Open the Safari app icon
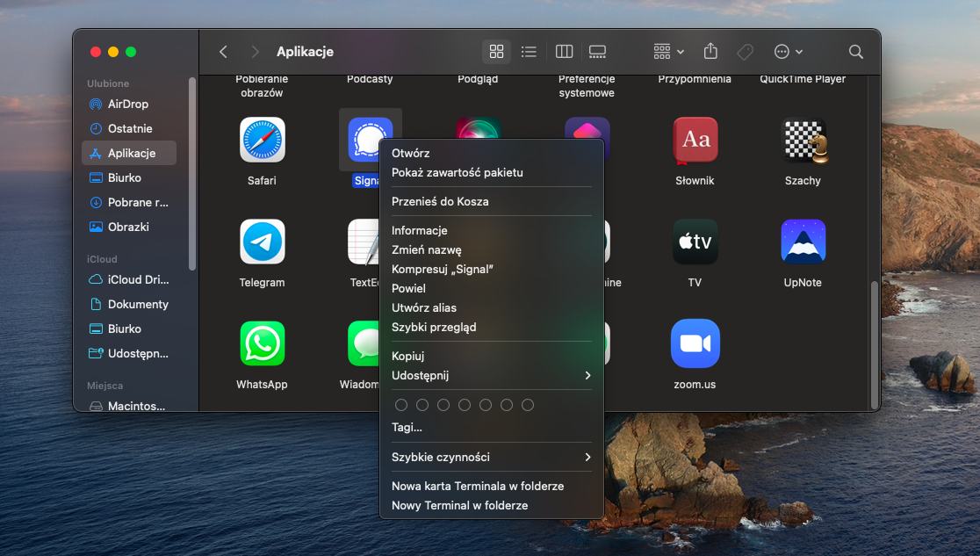The image size is (980, 556). (x=263, y=141)
